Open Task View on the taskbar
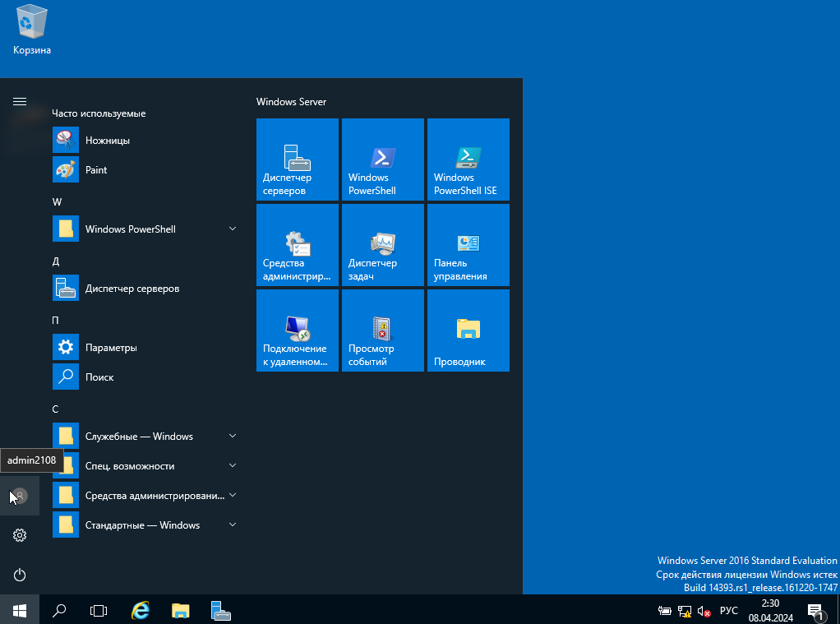This screenshot has height=624, width=840. pos(99,610)
